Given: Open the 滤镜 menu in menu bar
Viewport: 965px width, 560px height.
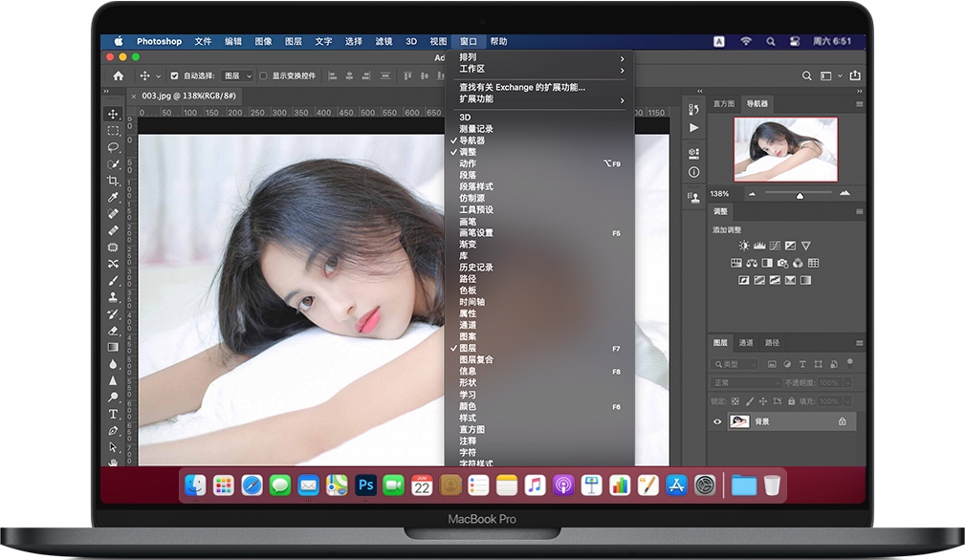Looking at the screenshot, I should 383,41.
